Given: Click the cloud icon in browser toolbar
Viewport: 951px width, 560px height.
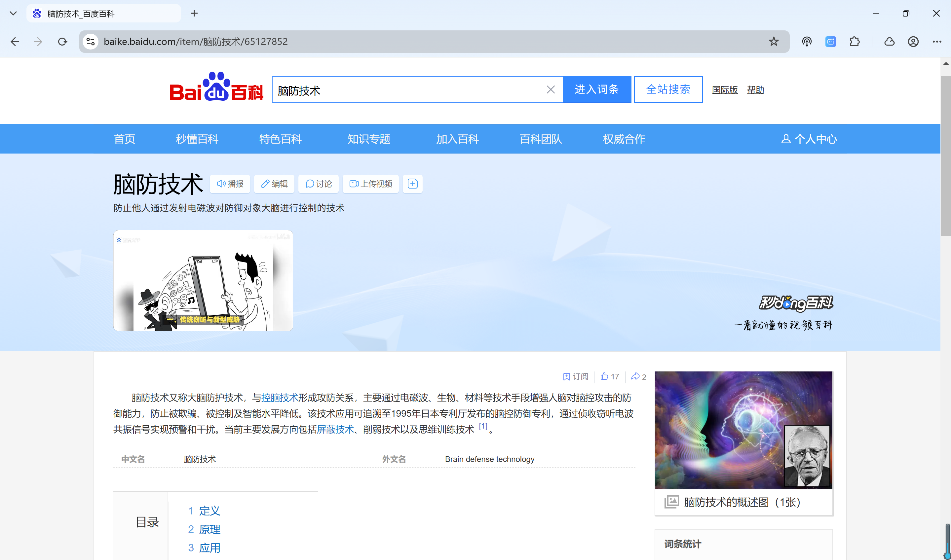Looking at the screenshot, I should pyautogui.click(x=889, y=42).
